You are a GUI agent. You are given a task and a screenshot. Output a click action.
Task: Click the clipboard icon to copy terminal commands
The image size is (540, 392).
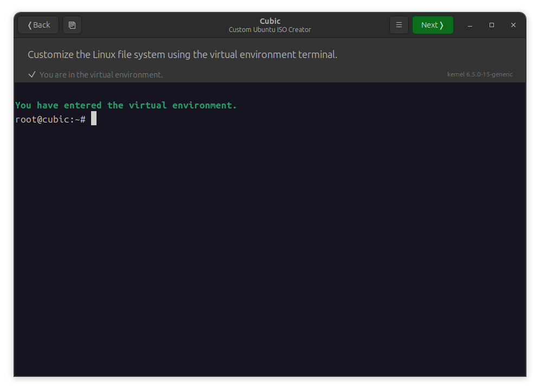[x=72, y=24]
